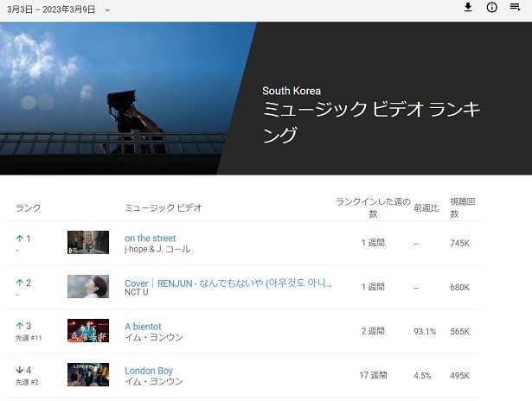Click the 視聴回数 column header
The width and height of the screenshot is (532, 401).
462,207
